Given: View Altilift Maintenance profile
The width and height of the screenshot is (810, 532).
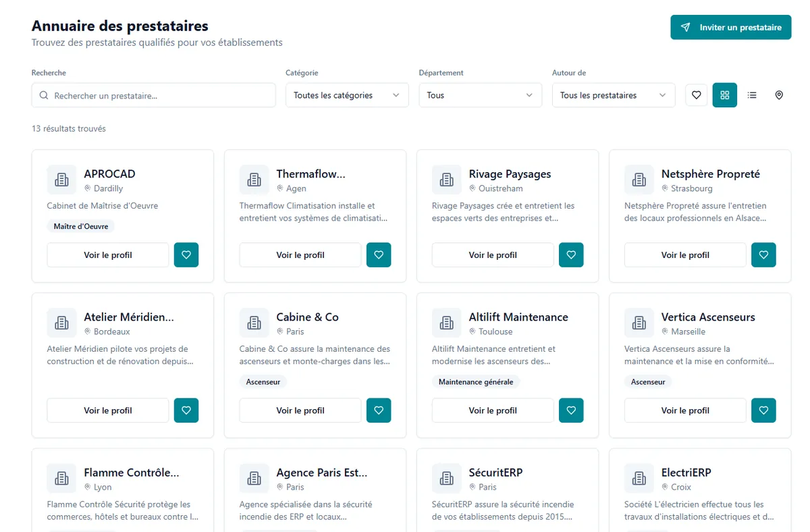Looking at the screenshot, I should coord(493,410).
